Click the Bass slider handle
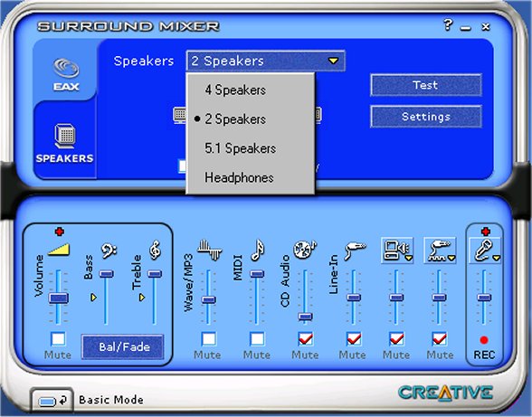This screenshot has height=417, width=532. coord(107,274)
